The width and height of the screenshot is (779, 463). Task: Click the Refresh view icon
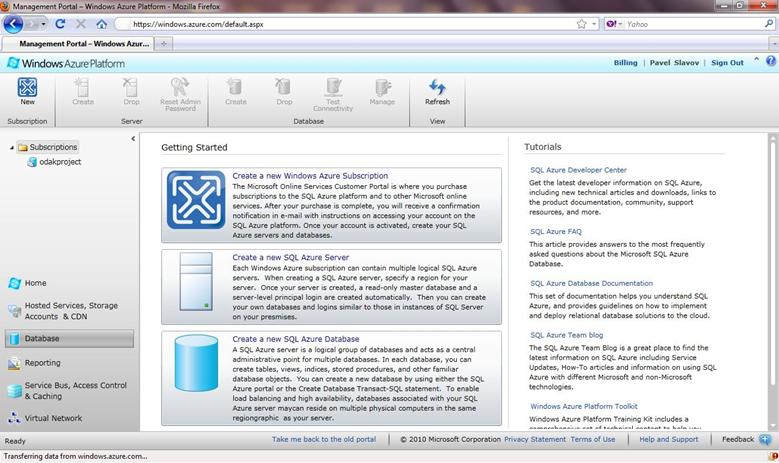coord(437,87)
